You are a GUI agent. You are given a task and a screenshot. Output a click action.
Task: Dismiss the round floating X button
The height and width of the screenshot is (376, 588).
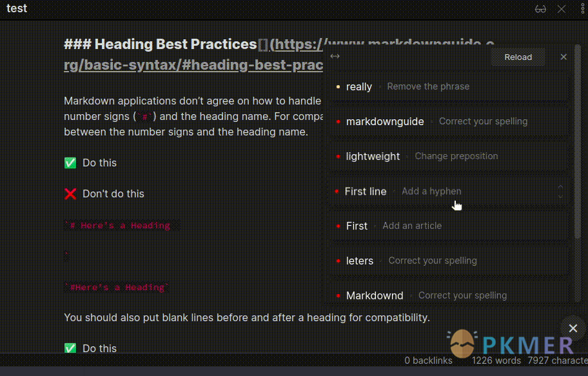[x=573, y=328]
